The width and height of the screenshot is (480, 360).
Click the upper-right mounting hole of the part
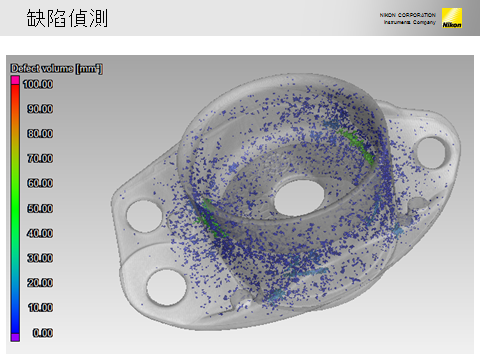pos(432,152)
